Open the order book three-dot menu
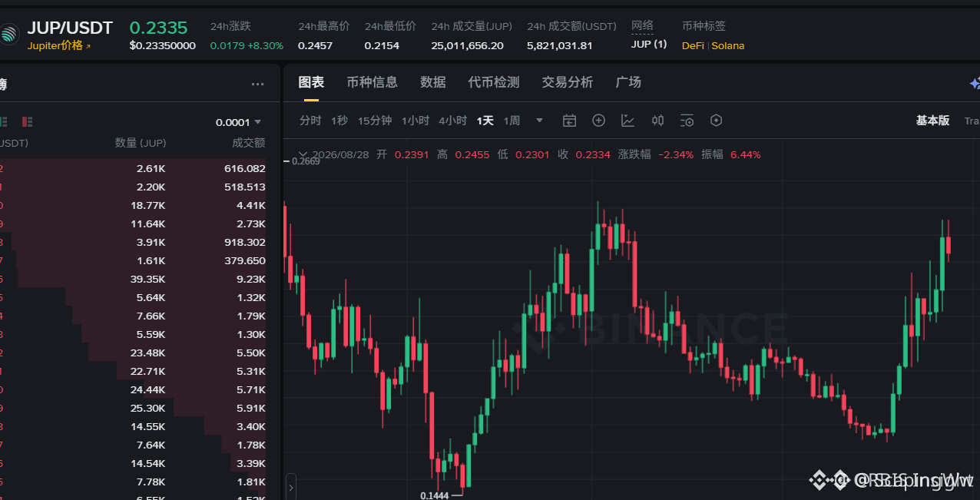The image size is (980, 500). (258, 84)
